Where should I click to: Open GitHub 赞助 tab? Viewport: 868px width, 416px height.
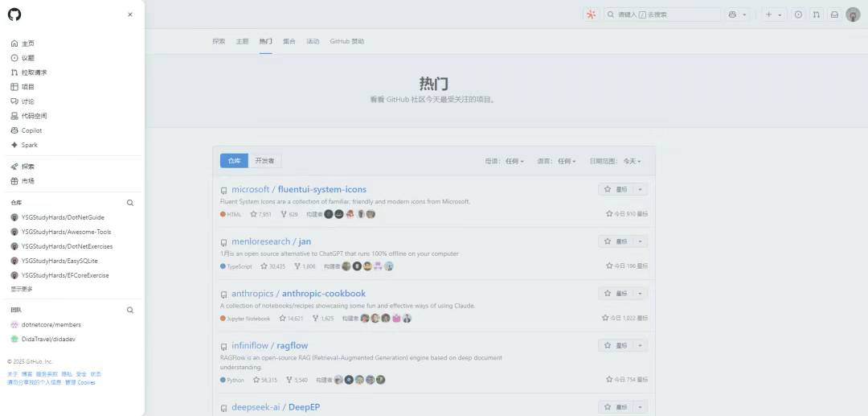(347, 42)
